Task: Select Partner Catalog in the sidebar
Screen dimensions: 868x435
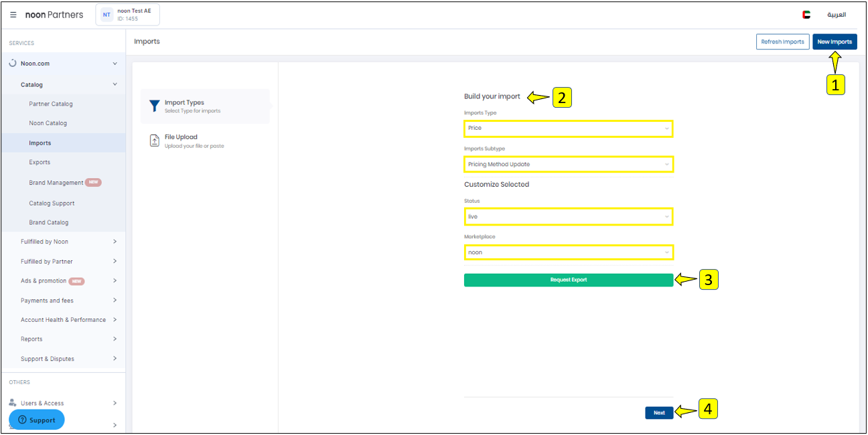Action: [x=51, y=104]
